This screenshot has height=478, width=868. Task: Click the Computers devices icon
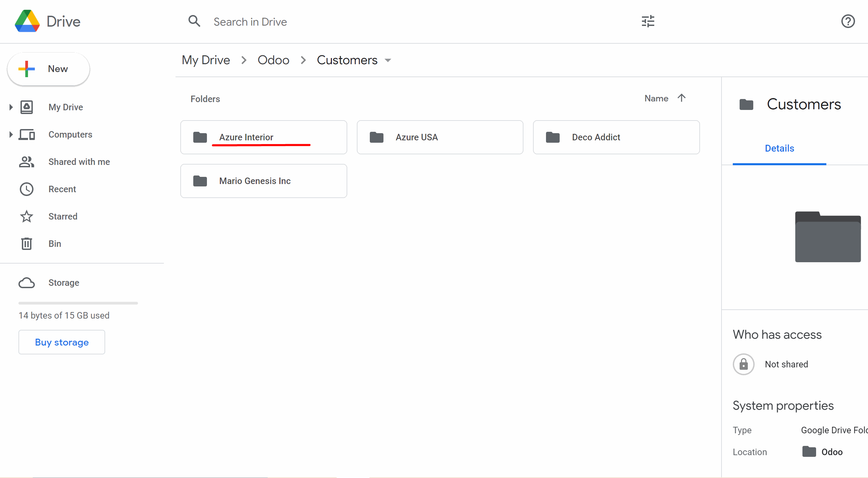pos(27,135)
